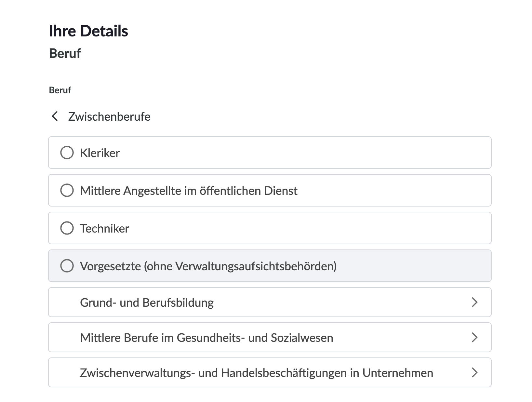Image resolution: width=532 pixels, height=402 pixels.
Task: Click the Beruf field label
Action: pyautogui.click(x=60, y=90)
